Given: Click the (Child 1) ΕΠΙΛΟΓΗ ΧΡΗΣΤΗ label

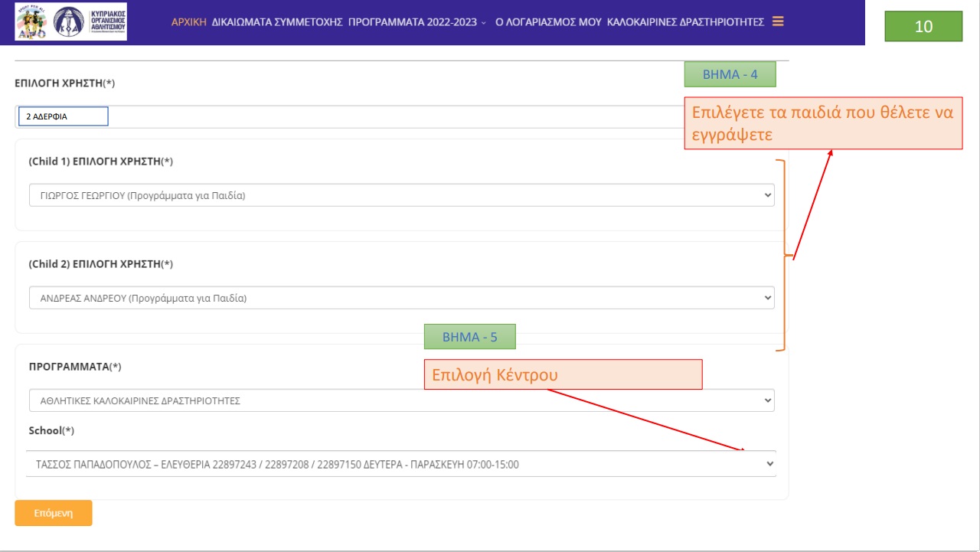Looking at the screenshot, I should pyautogui.click(x=101, y=162).
